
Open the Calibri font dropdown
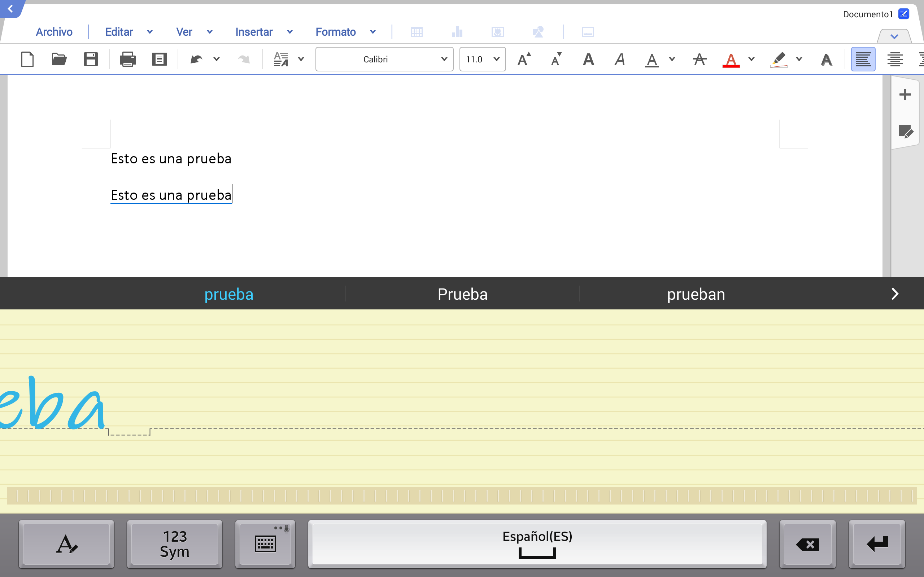point(384,59)
